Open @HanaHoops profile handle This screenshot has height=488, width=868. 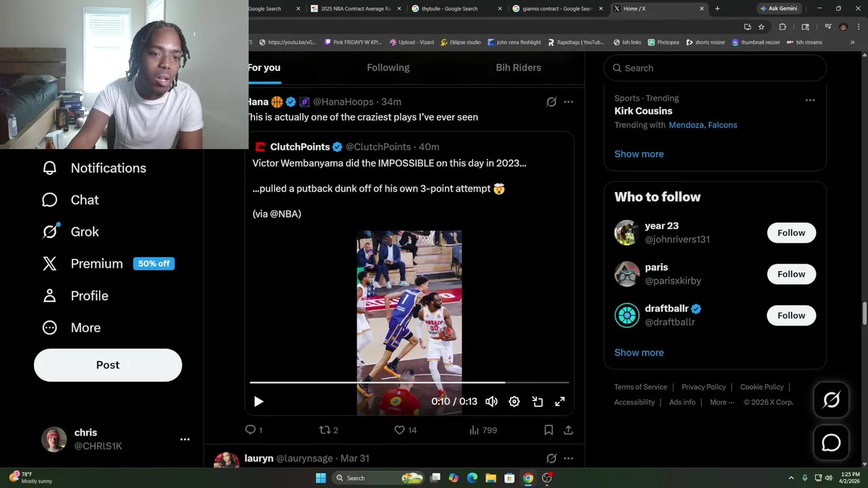[343, 102]
